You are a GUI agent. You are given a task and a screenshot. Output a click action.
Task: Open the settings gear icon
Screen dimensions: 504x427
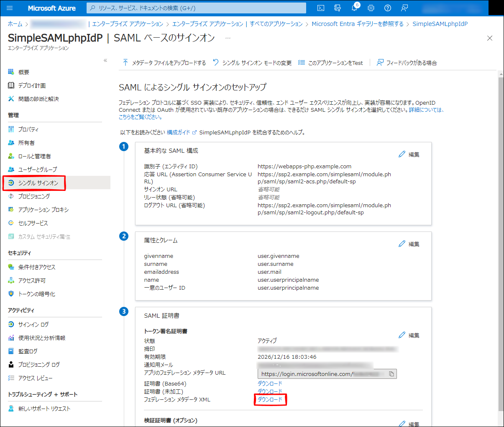click(371, 8)
